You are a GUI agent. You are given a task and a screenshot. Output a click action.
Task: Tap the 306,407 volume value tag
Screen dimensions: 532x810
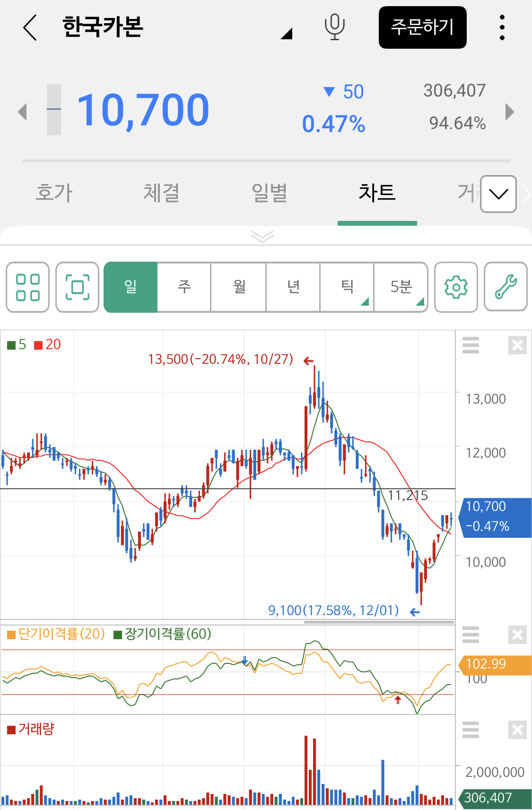click(495, 799)
